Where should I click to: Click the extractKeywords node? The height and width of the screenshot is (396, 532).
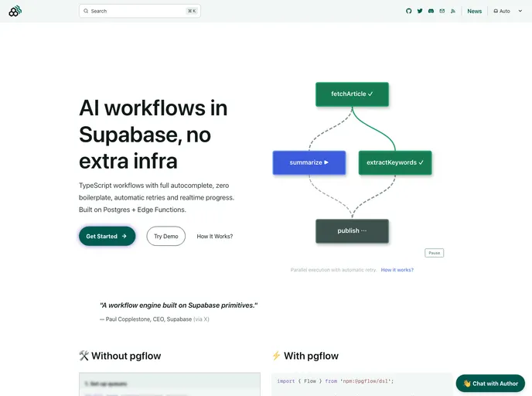[x=394, y=162]
